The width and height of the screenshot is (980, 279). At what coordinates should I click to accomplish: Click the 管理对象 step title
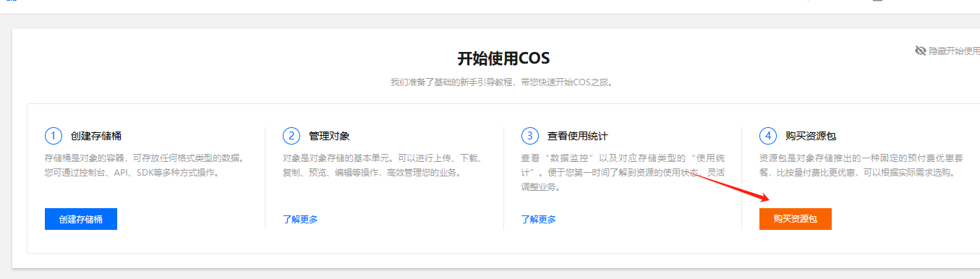[x=329, y=136]
